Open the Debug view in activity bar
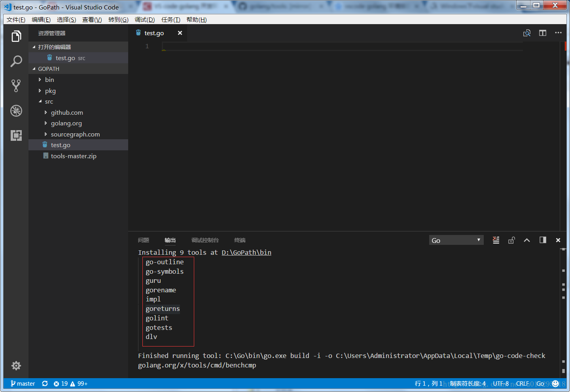The height and width of the screenshot is (392, 570). [16, 111]
